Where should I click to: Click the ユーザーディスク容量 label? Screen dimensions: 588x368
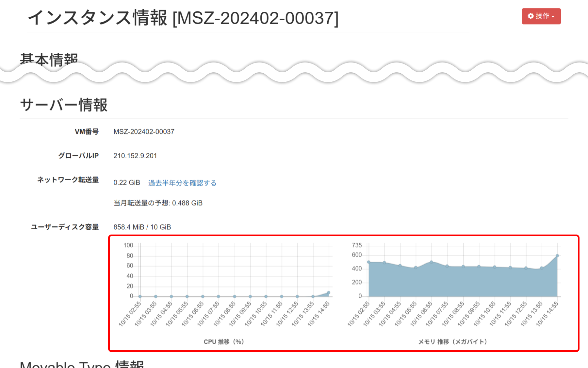coord(65,227)
